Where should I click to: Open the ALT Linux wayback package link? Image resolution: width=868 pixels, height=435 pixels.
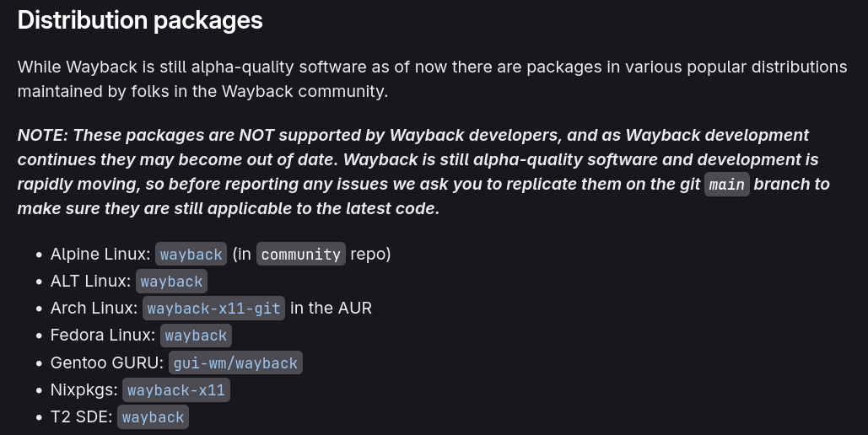tap(171, 282)
